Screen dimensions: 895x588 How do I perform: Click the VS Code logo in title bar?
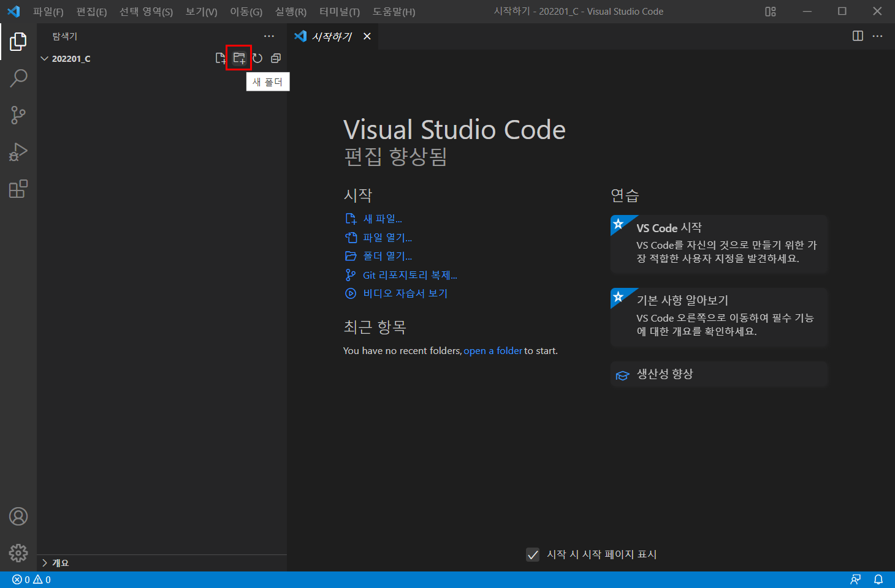tap(13, 11)
